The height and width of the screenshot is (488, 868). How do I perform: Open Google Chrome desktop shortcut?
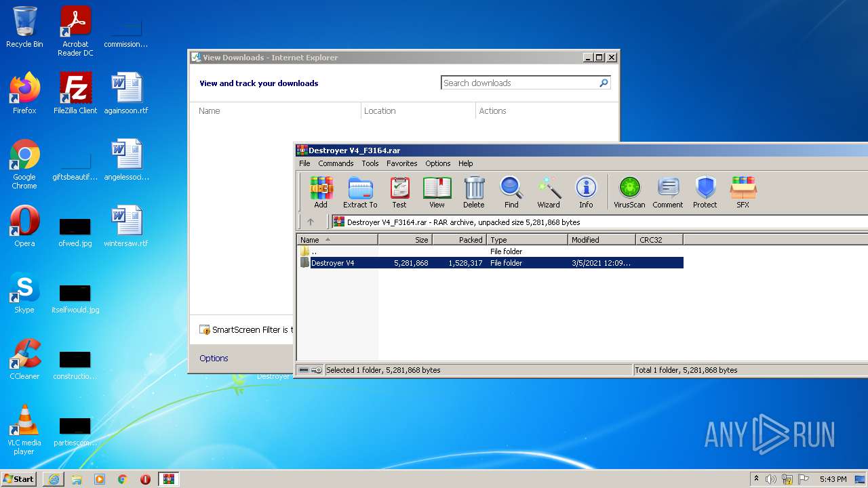click(x=24, y=164)
